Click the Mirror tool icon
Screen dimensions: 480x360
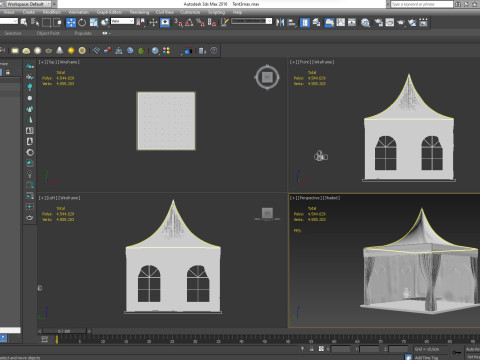click(x=280, y=22)
